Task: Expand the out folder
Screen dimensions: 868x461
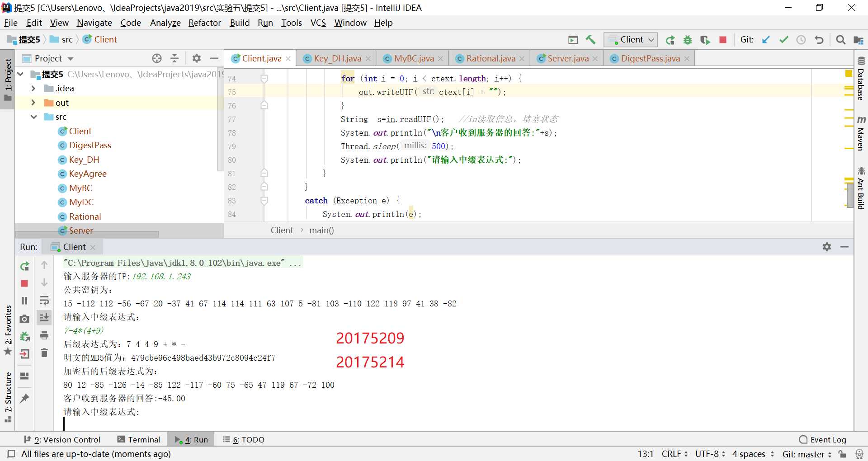Action: (x=33, y=103)
